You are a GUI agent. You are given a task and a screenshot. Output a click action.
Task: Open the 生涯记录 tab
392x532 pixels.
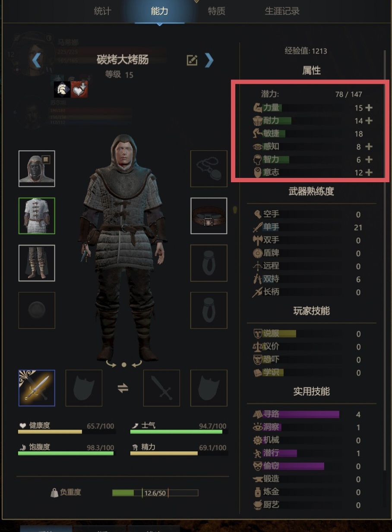click(x=282, y=11)
